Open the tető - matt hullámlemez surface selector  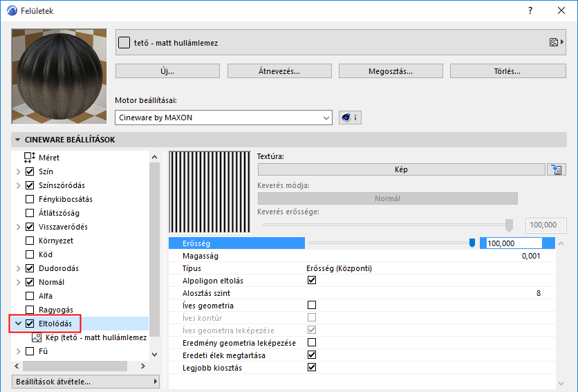pyautogui.click(x=341, y=42)
